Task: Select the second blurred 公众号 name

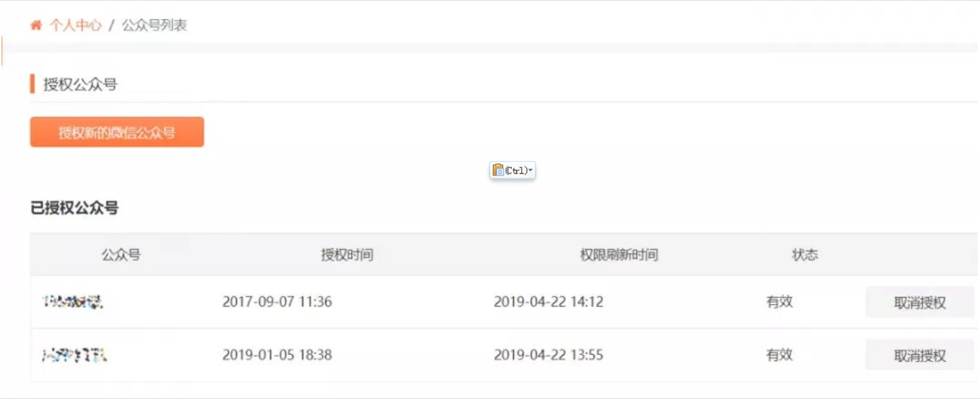Action: coord(74,355)
